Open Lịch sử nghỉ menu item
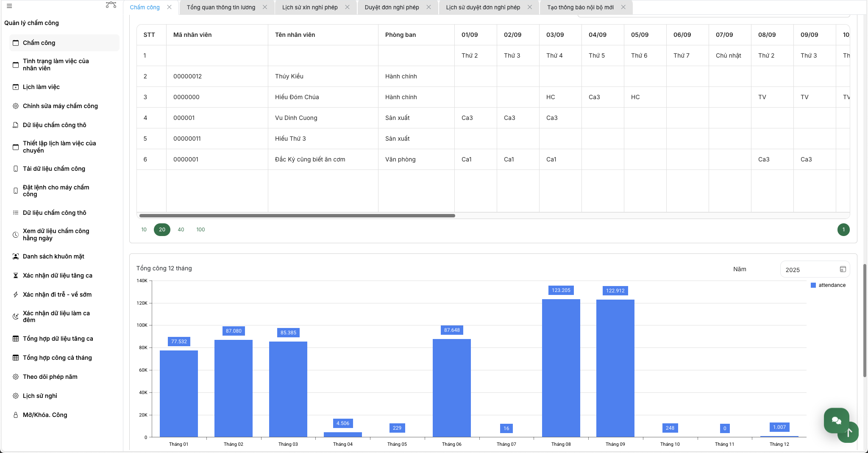868x453 pixels. [64, 396]
